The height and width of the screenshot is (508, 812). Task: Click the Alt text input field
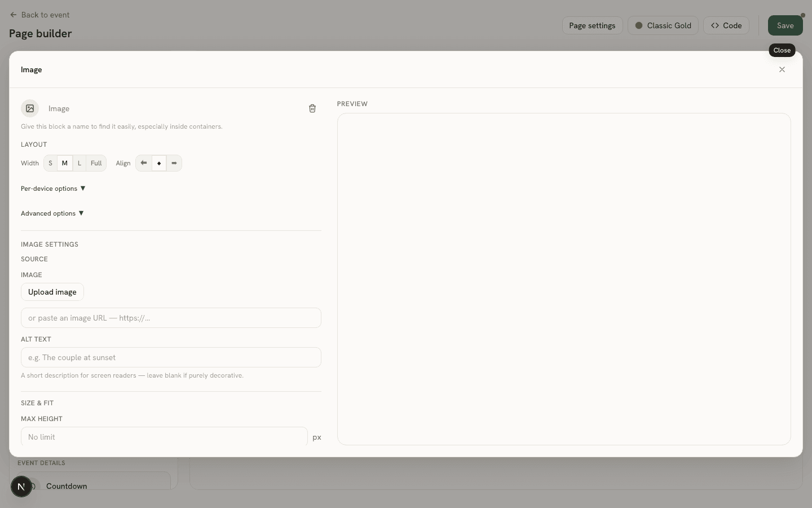[171, 357]
